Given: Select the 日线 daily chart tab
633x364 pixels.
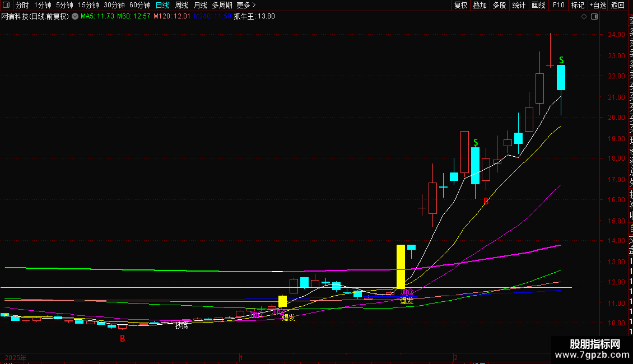Looking at the screenshot, I should (x=162, y=5).
